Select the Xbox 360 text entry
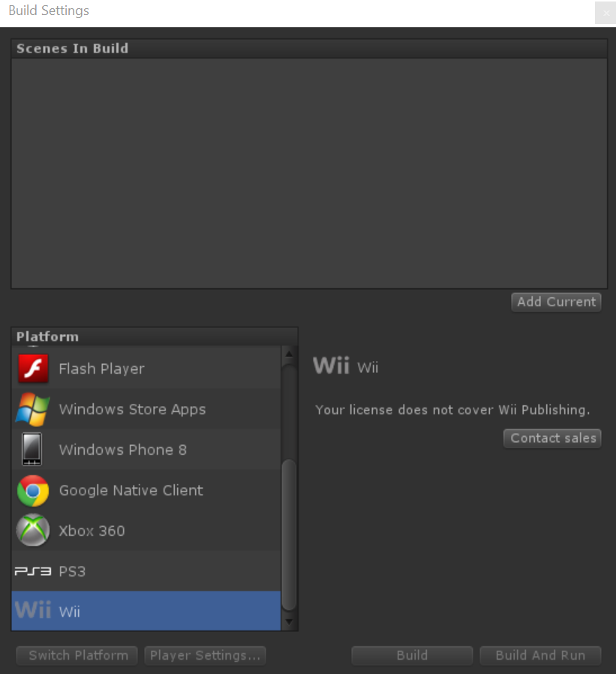This screenshot has width=616, height=674. (x=92, y=531)
